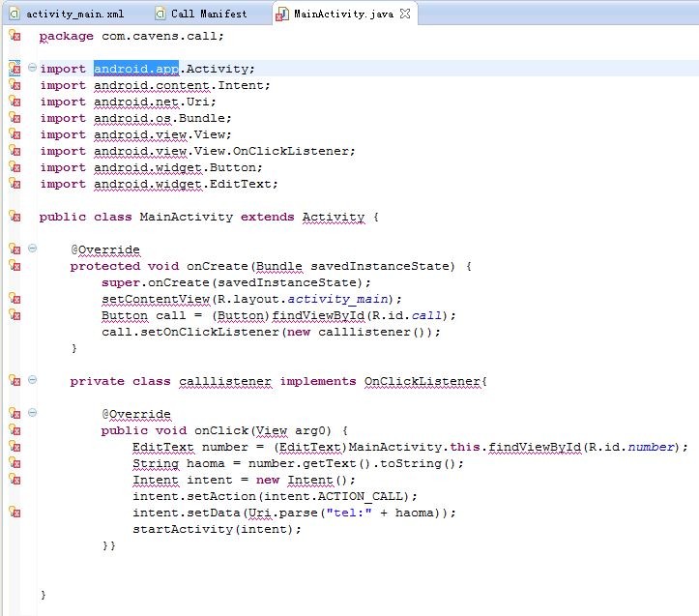This screenshot has width=699, height=616.
Task: Click the underlined Activity superclass name
Action: tap(333, 217)
